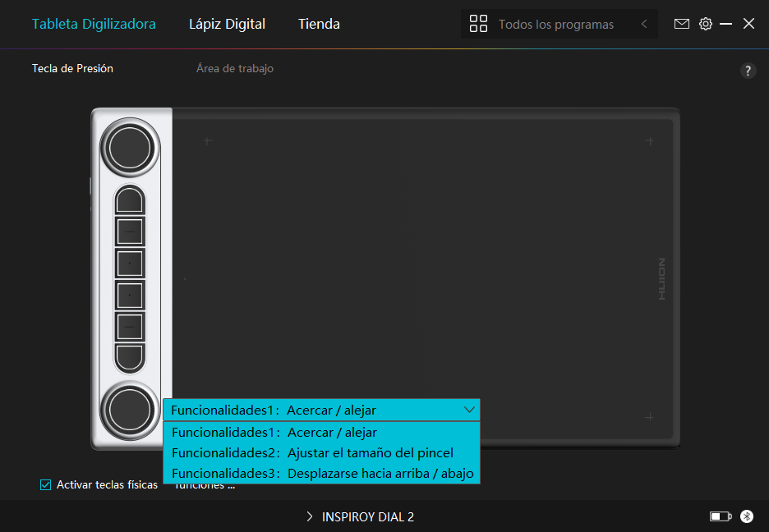Pick Funcionalidades1 Acercar / alejar from list
769x532 pixels.
274,432
